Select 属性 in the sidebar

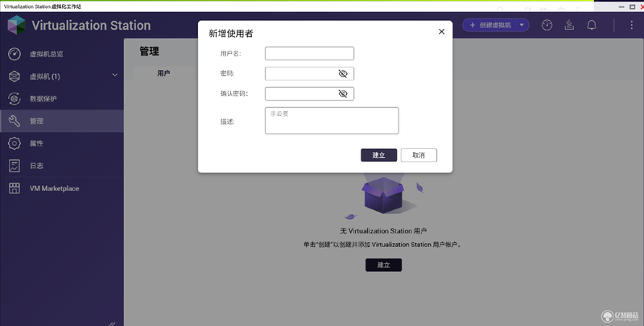62,143
